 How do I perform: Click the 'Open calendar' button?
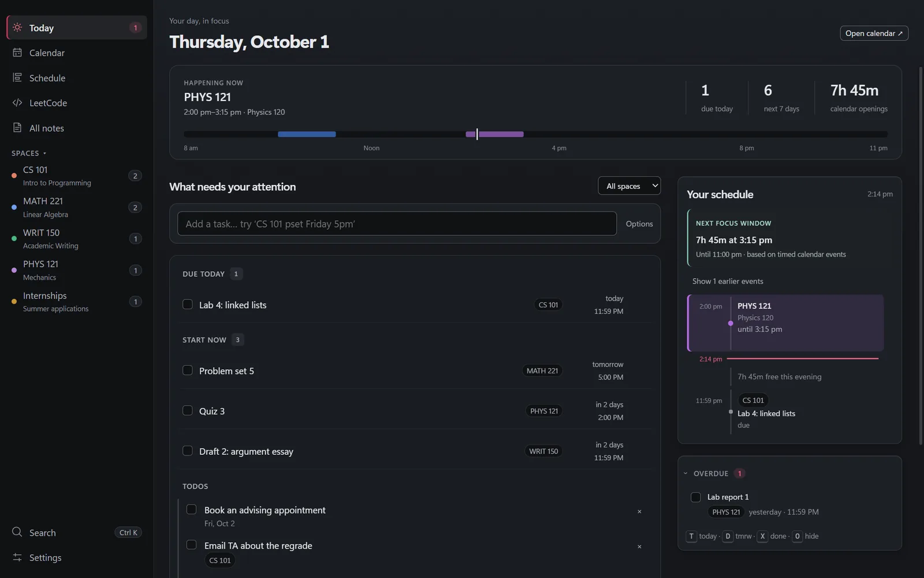(x=874, y=34)
